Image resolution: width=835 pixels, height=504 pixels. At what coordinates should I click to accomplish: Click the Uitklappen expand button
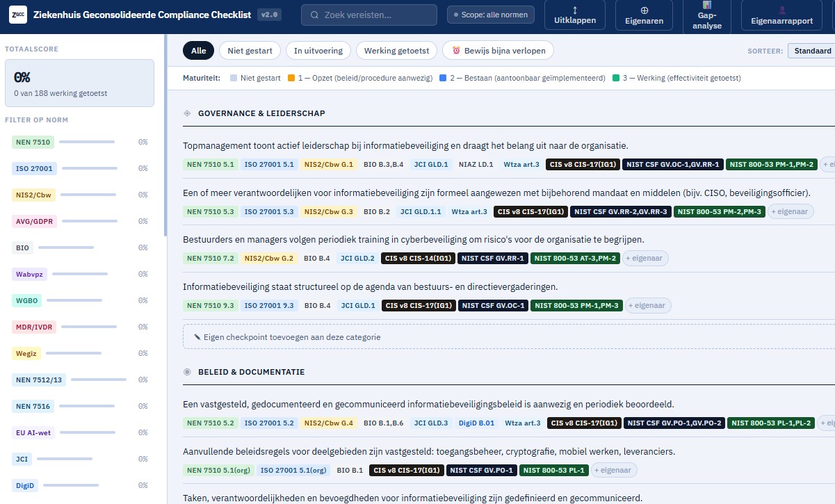tap(575, 15)
